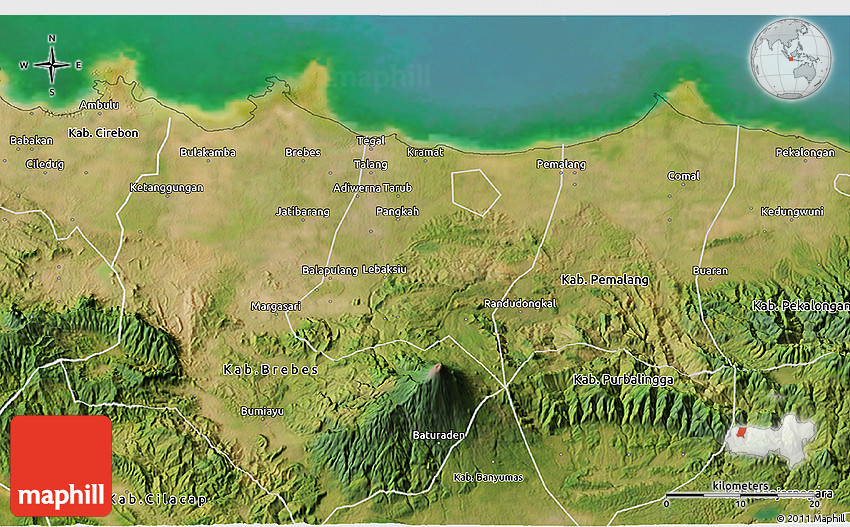Select the Tegal city label

[371, 140]
